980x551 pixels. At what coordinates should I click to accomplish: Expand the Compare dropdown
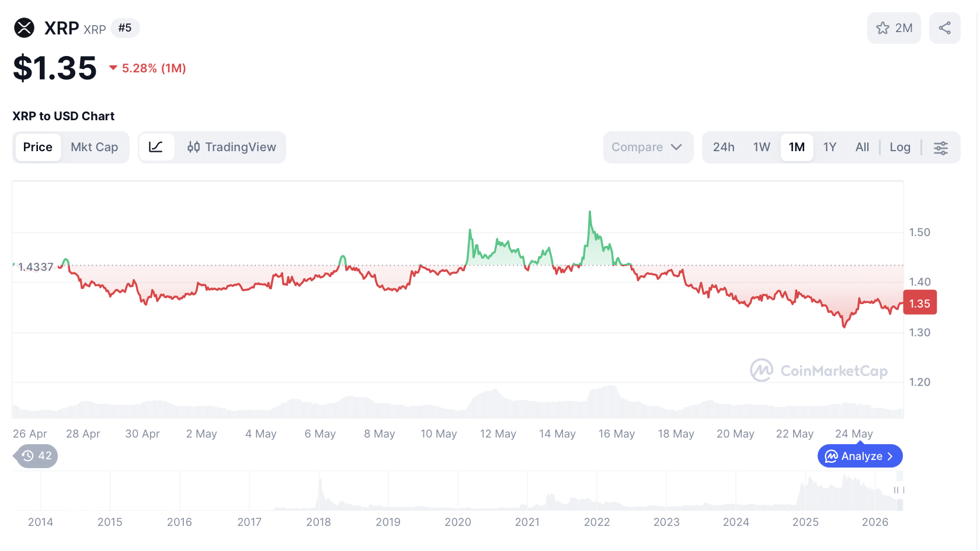click(648, 147)
